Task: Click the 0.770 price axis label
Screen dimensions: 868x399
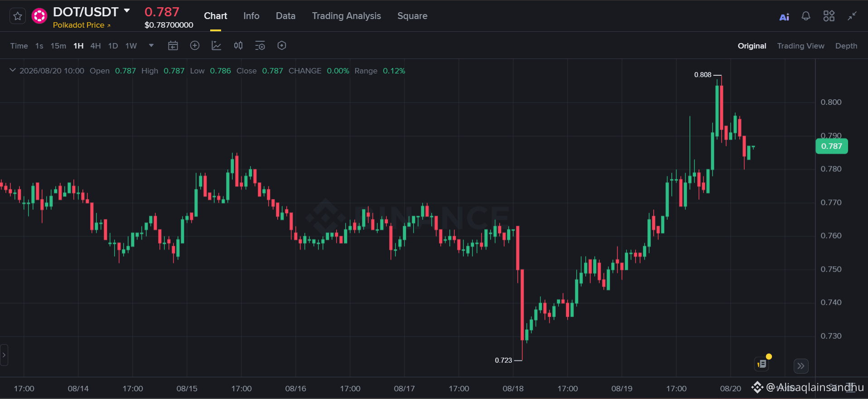Action: 831,202
